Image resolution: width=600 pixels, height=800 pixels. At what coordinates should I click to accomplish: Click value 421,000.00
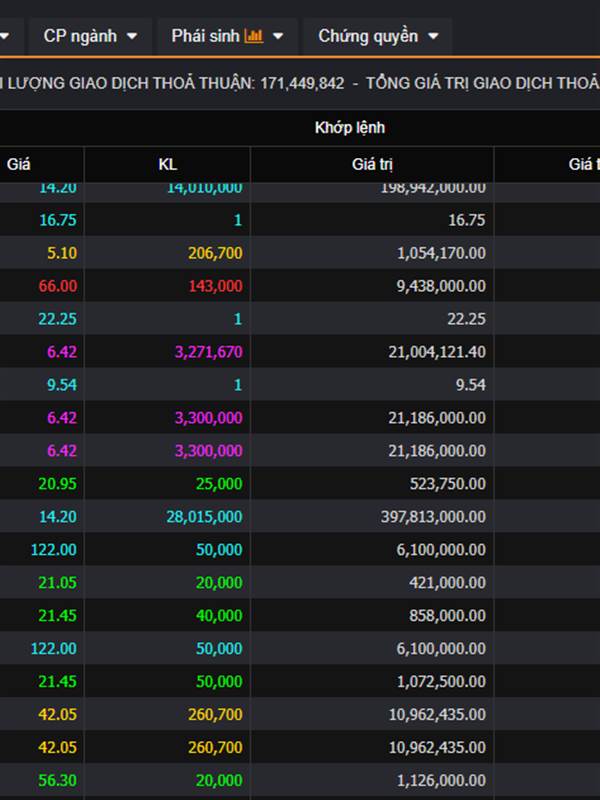[x=448, y=583]
